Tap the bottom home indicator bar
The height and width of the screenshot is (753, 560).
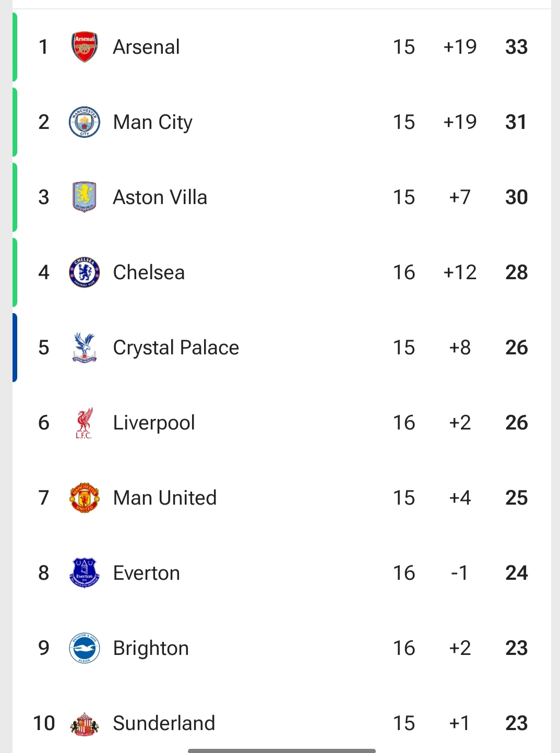coord(282,751)
